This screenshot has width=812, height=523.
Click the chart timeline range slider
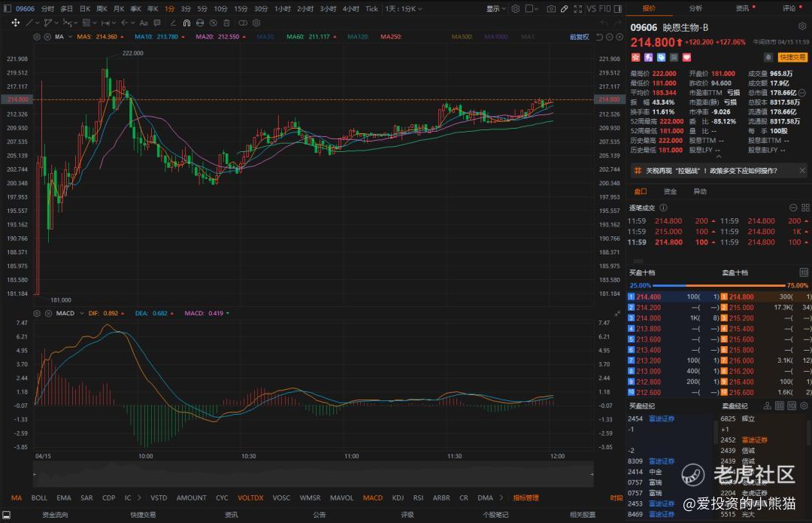pyautogui.click(x=312, y=474)
